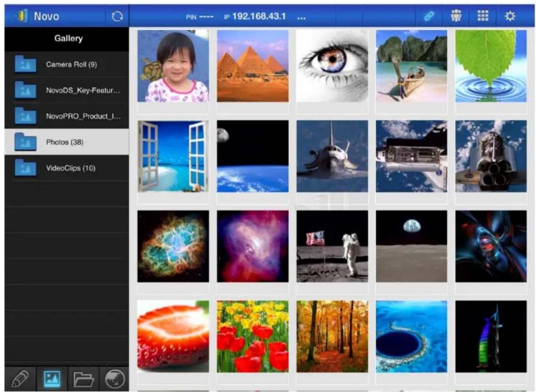Open the longtail boat beach photo
Screen dimensions: 536x392
[x=412, y=66]
